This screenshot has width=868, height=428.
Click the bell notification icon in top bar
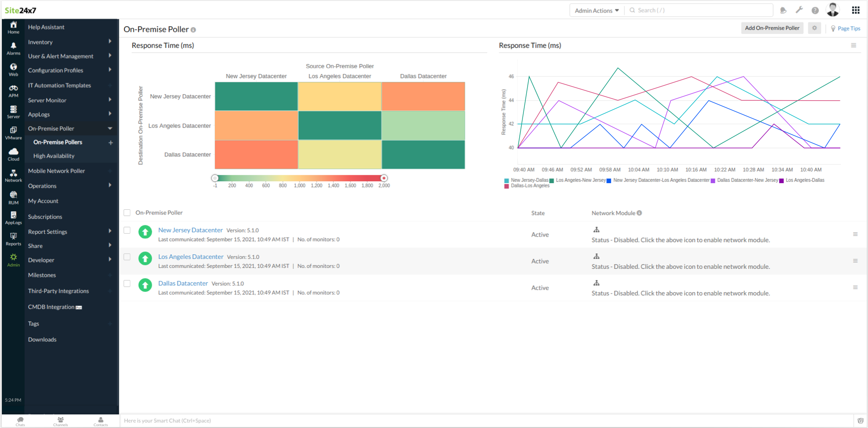tap(783, 10)
